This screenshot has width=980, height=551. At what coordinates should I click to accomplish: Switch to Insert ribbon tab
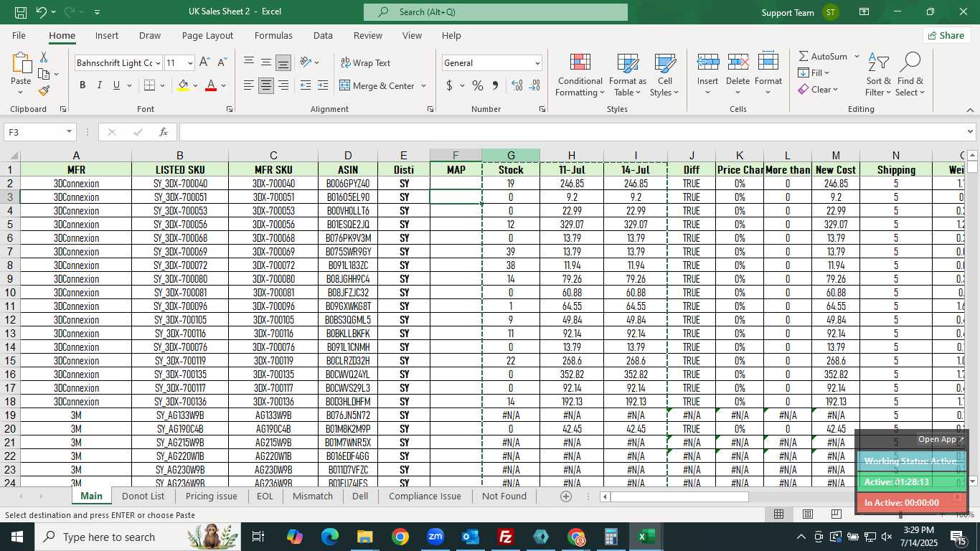tap(107, 35)
